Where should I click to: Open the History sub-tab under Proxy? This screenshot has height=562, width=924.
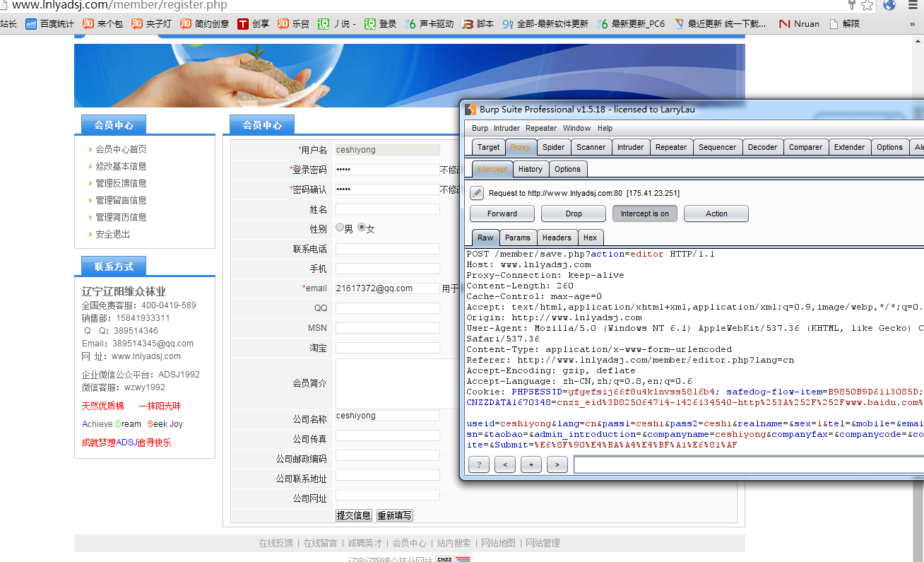coord(530,169)
